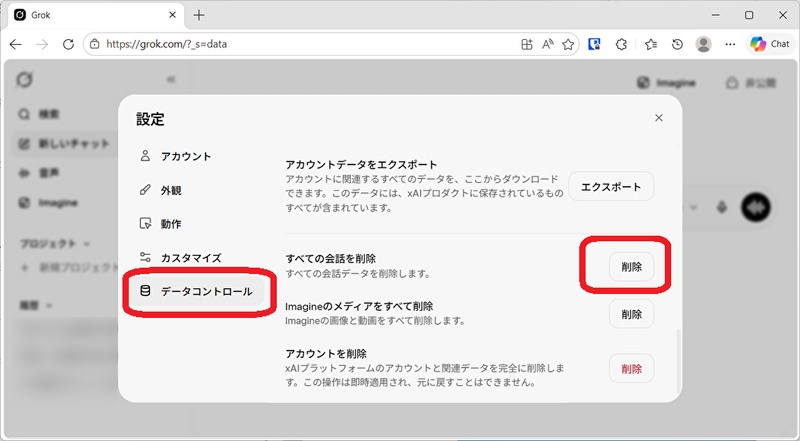Click 新規プロジェクト in the sidebar
Viewport: 800px width, 441px height.
[x=71, y=267]
